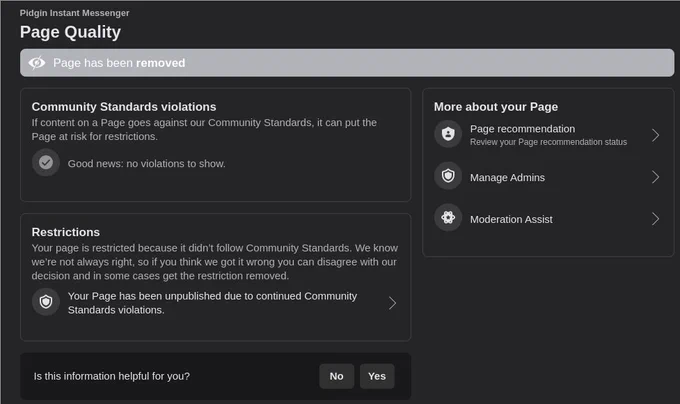Expand the Moderation Assist chevron arrow
The width and height of the screenshot is (680, 404).
point(655,219)
